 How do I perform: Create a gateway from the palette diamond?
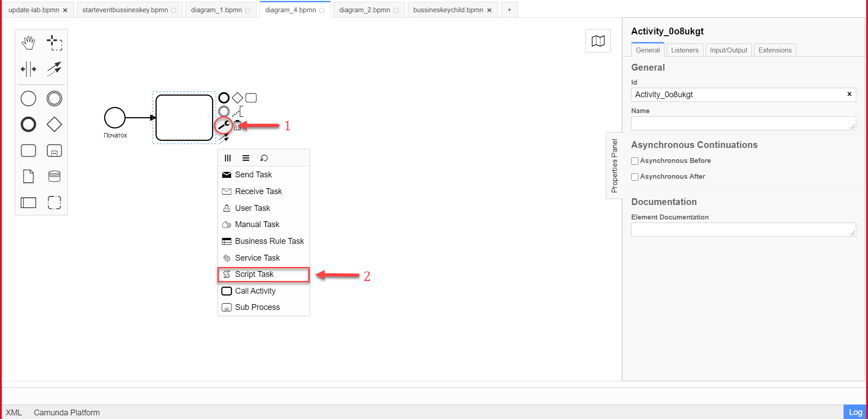(x=54, y=124)
